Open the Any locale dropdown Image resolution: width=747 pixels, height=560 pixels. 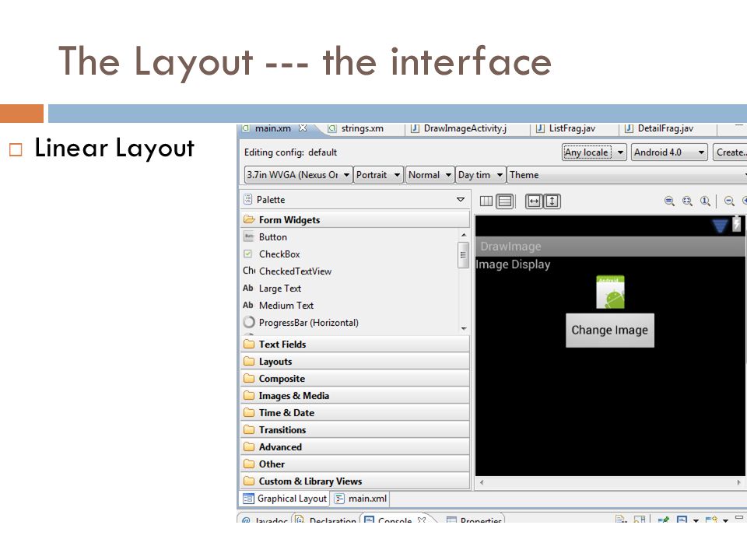tap(594, 152)
